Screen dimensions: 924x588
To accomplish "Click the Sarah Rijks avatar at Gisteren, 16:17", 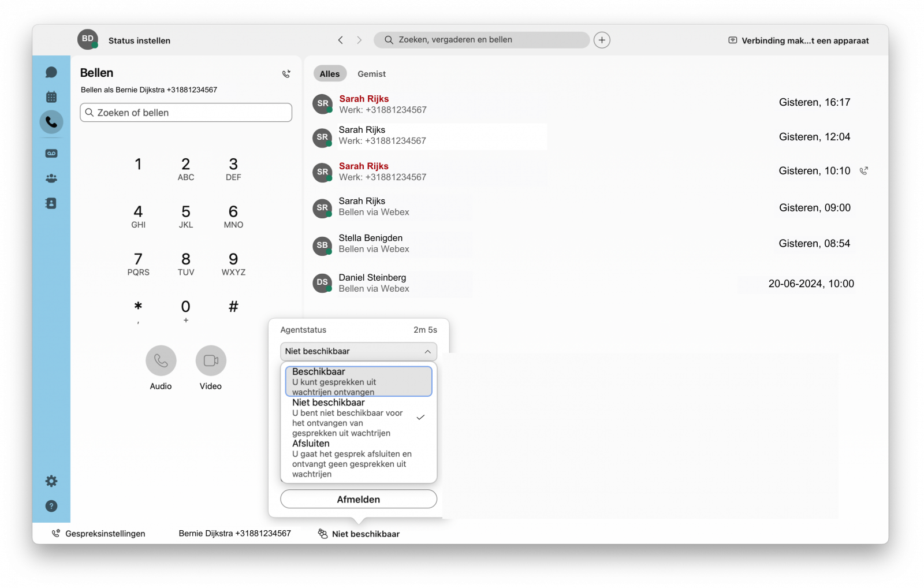I will coord(322,103).
